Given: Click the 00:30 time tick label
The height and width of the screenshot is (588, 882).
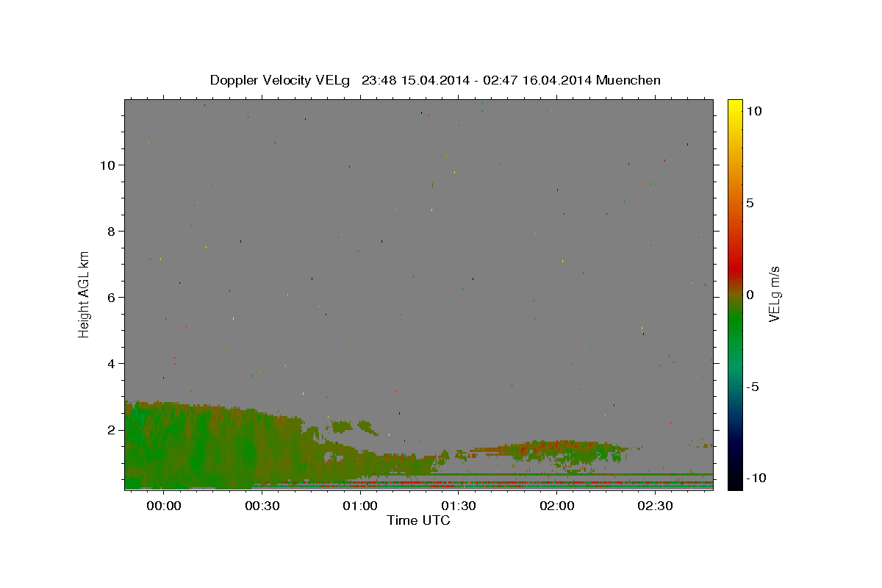Looking at the screenshot, I should tap(262, 506).
